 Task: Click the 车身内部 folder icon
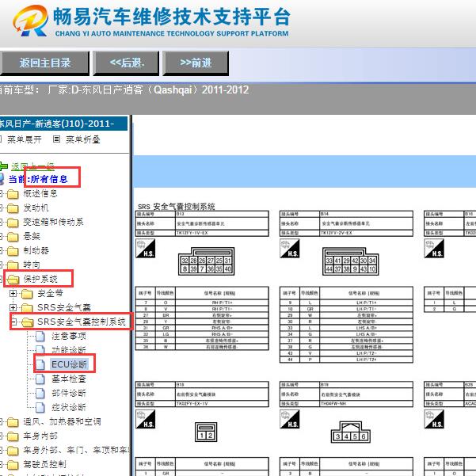[13, 436]
